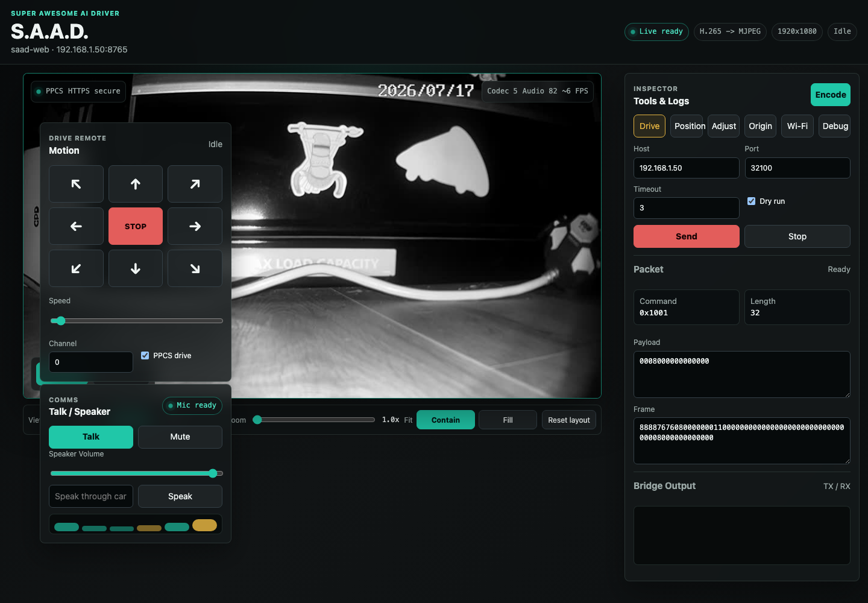Click the Motion panel Idle label
The height and width of the screenshot is (603, 868).
[215, 144]
